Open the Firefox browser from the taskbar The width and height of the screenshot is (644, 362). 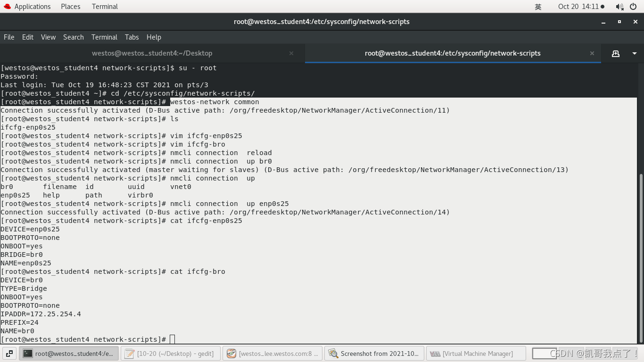click(272, 353)
